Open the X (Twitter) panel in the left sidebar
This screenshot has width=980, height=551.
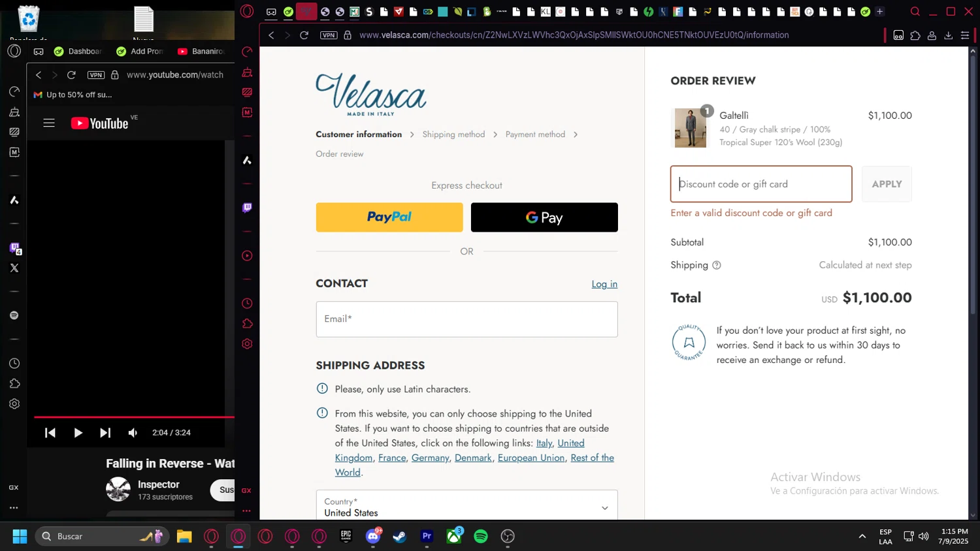tap(14, 268)
